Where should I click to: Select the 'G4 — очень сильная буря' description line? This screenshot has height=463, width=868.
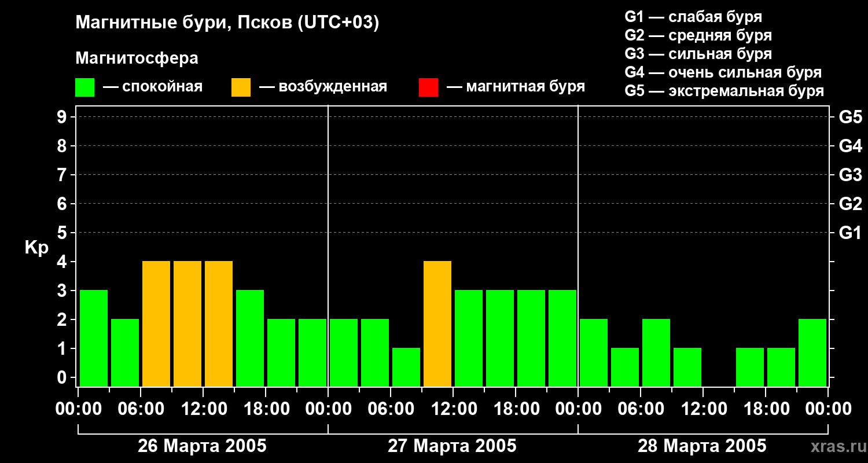[x=723, y=72]
